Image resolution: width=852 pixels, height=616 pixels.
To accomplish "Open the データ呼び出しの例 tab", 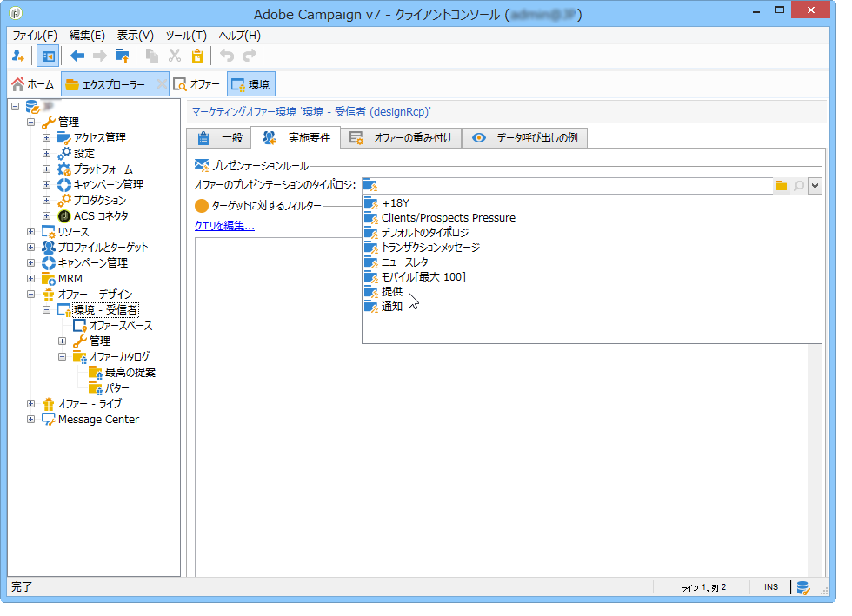I will tap(524, 138).
